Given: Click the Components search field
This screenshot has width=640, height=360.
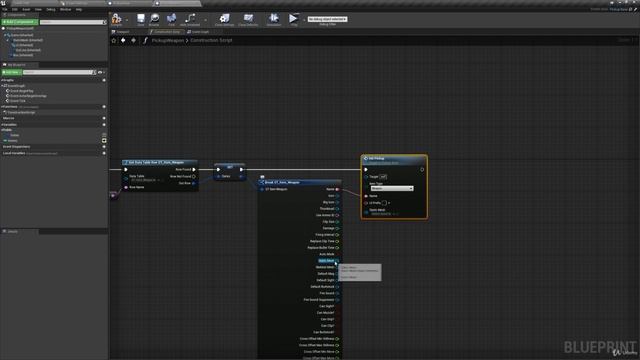Looking at the screenshot, I should click(x=73, y=22).
